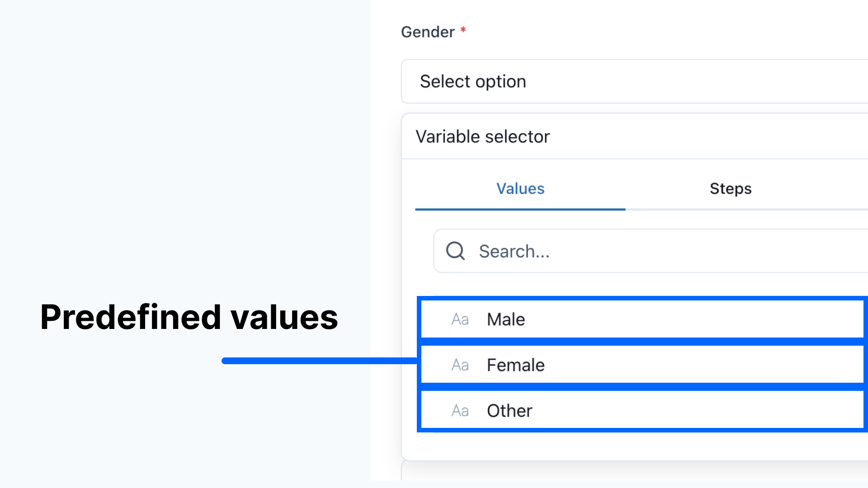Click the red required asterisk next to Gender
Viewport: 868px width, 488px height.
pyautogui.click(x=463, y=30)
